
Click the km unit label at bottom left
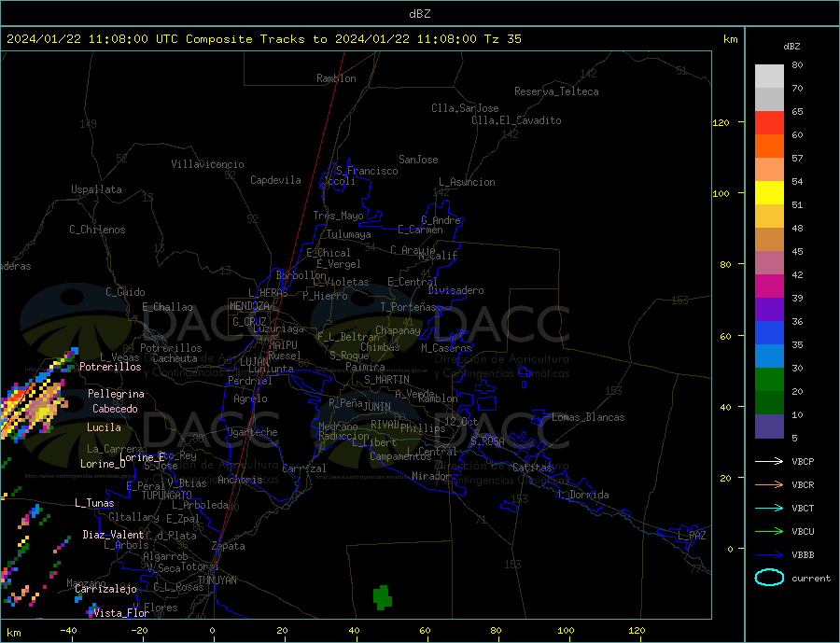(14, 633)
